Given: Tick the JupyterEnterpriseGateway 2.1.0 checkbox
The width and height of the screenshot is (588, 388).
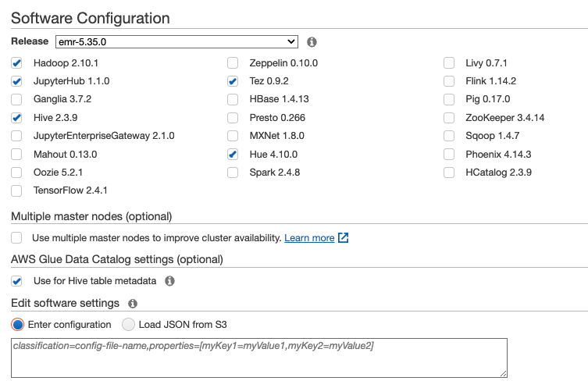Looking at the screenshot, I should coord(16,136).
